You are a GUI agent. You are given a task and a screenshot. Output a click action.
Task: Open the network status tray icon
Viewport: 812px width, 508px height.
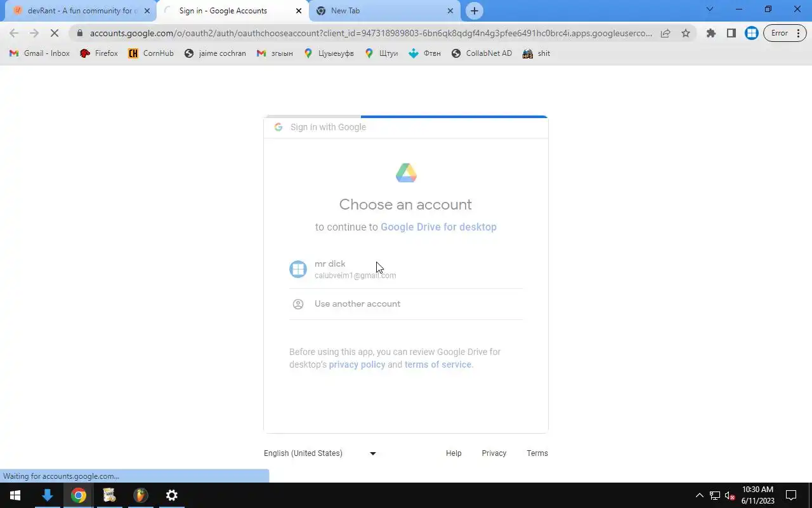pos(715,495)
